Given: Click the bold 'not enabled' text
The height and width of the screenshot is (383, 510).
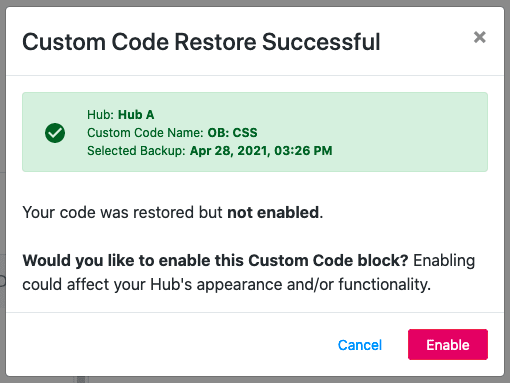Looking at the screenshot, I should tap(273, 212).
